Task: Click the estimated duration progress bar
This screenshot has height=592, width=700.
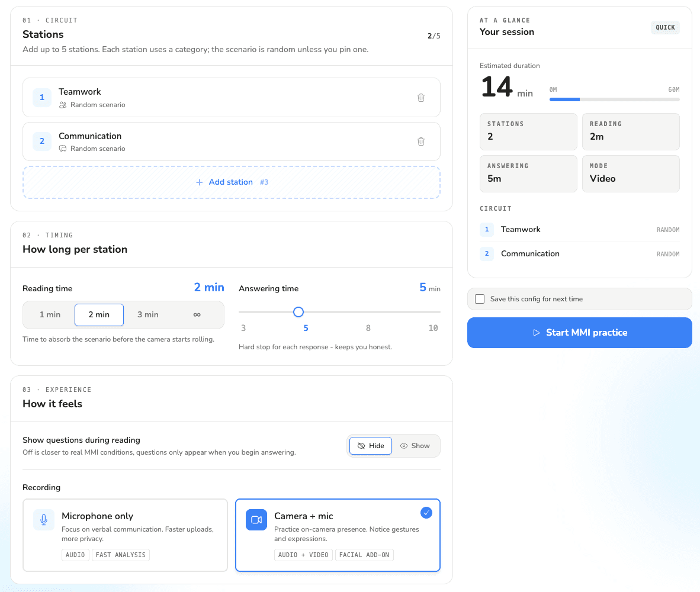Action: (615, 99)
